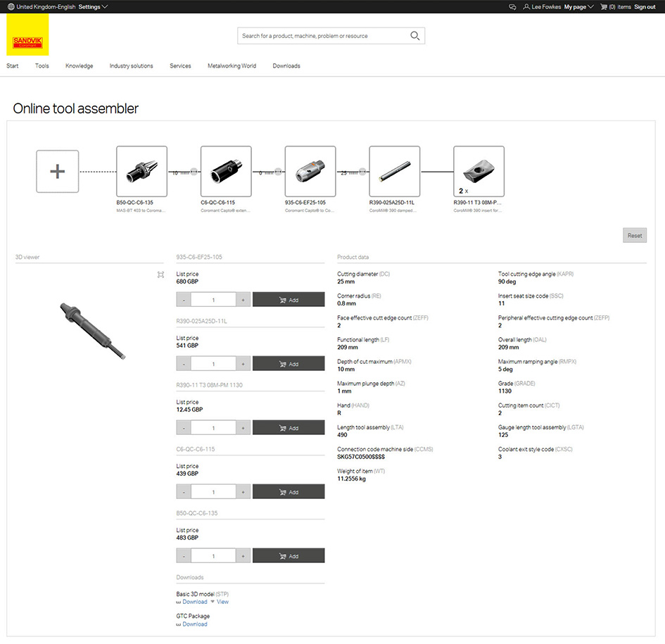
Task: Click the user profile icon
Action: [526, 7]
